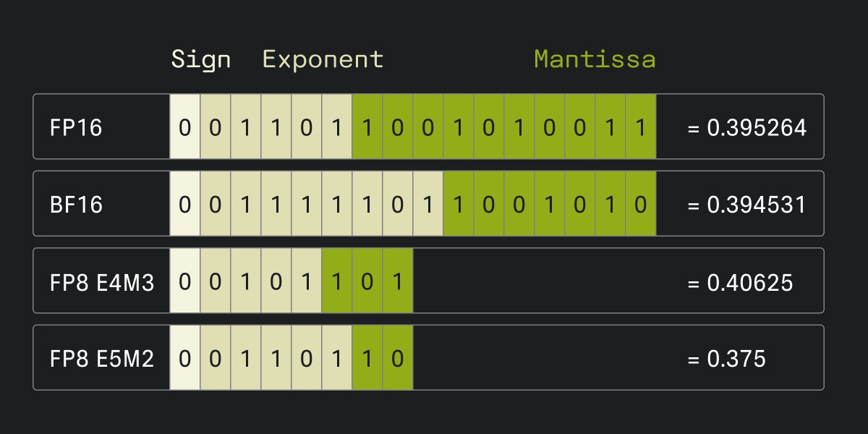Select the FP8 E5M2 row label
Screen dimensions: 868x434
click(x=102, y=359)
